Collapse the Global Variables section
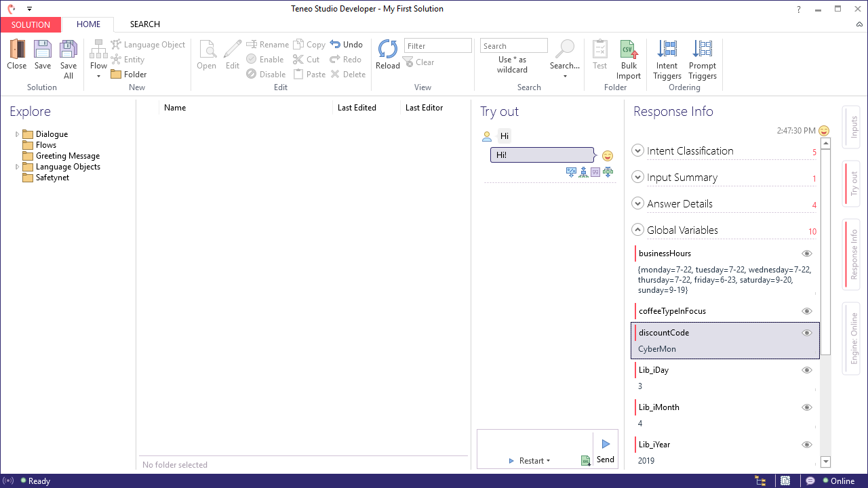Screen dimensions: 868x488 tap(637, 230)
